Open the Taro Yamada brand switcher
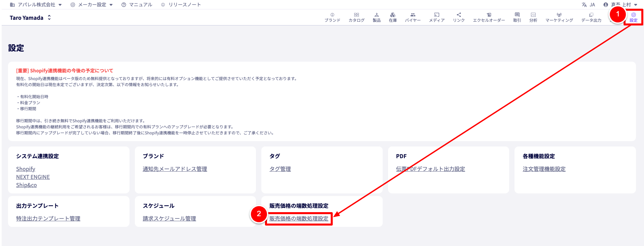This screenshot has width=644, height=246. tap(30, 18)
